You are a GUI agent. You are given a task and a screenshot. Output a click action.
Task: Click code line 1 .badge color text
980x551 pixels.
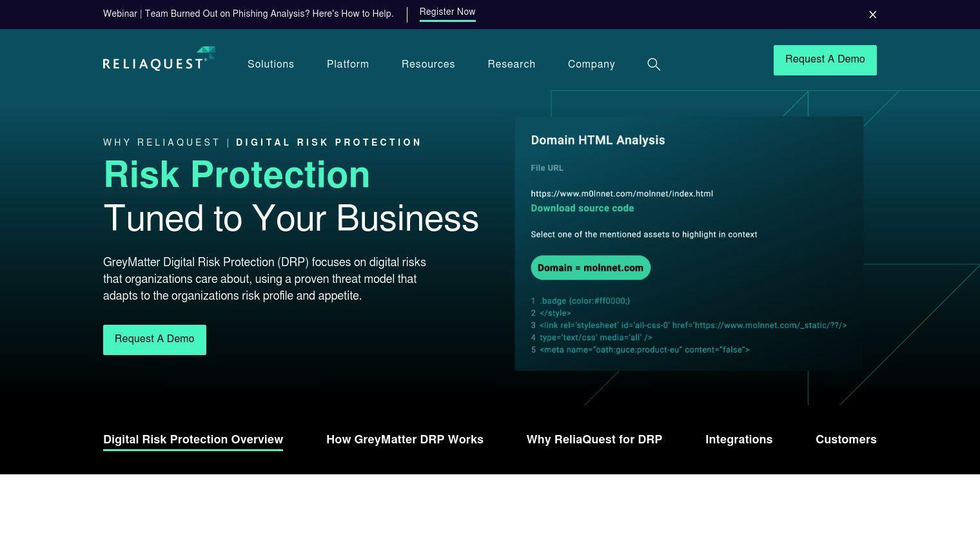[585, 301]
